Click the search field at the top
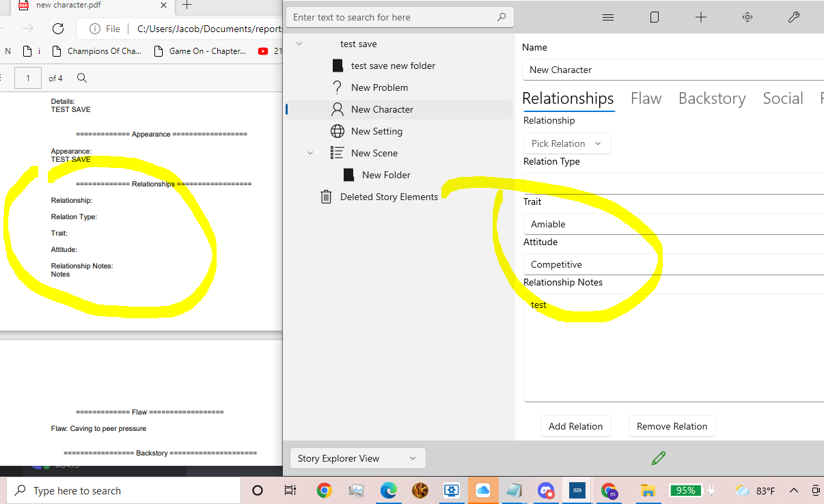The height and width of the screenshot is (504, 824). tap(400, 17)
